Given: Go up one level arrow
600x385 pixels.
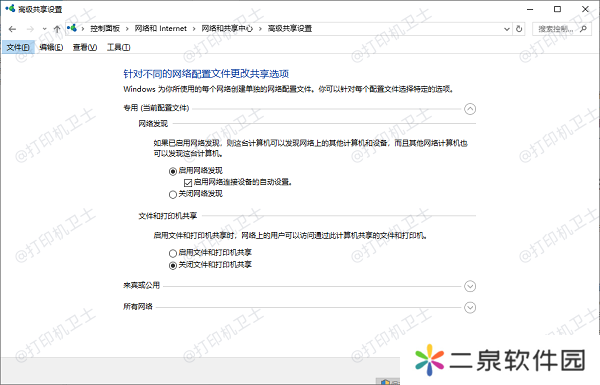Looking at the screenshot, I should 57,29.
